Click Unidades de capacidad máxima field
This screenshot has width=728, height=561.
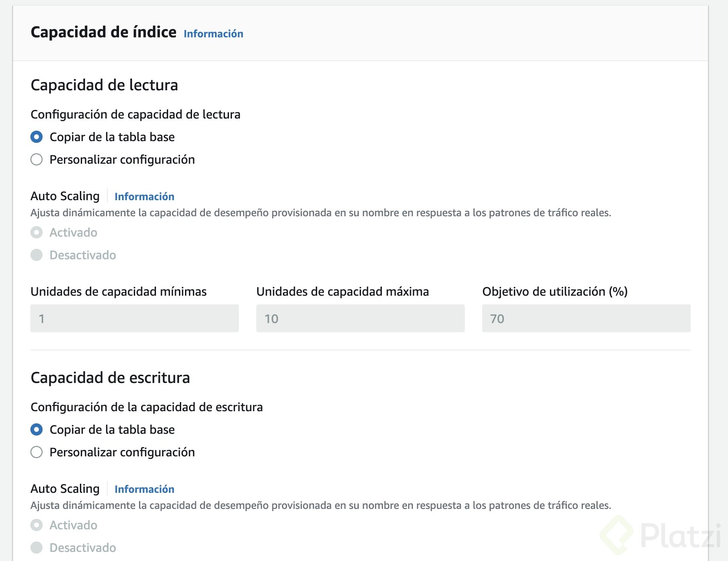point(361,318)
